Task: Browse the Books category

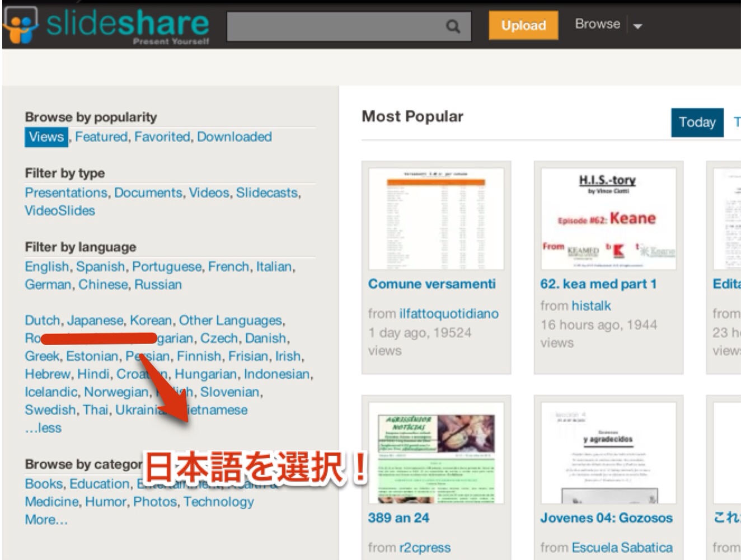Action: click(x=44, y=483)
